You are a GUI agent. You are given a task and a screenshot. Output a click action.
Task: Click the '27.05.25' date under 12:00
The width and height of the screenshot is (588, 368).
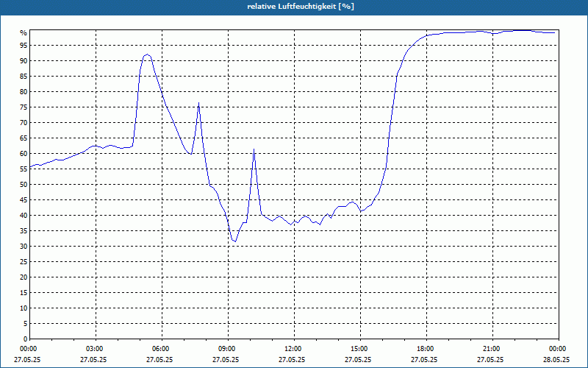tap(292, 359)
